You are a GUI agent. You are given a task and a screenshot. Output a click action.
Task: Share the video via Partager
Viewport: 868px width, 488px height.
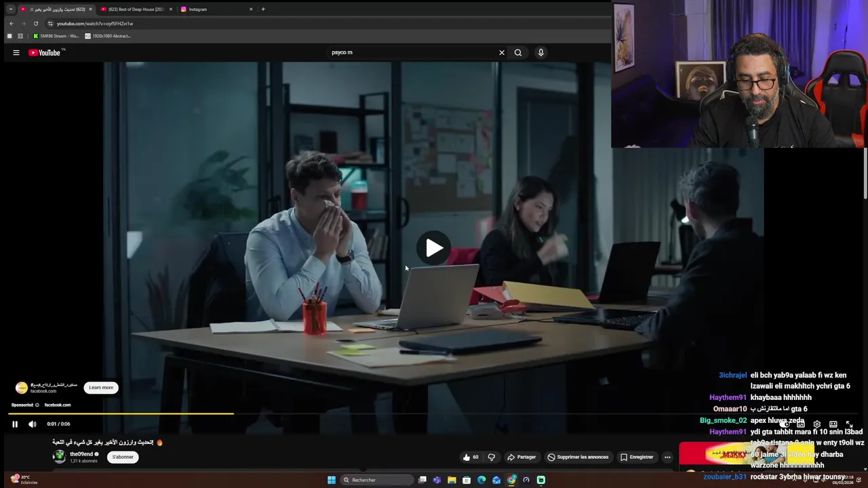click(521, 457)
